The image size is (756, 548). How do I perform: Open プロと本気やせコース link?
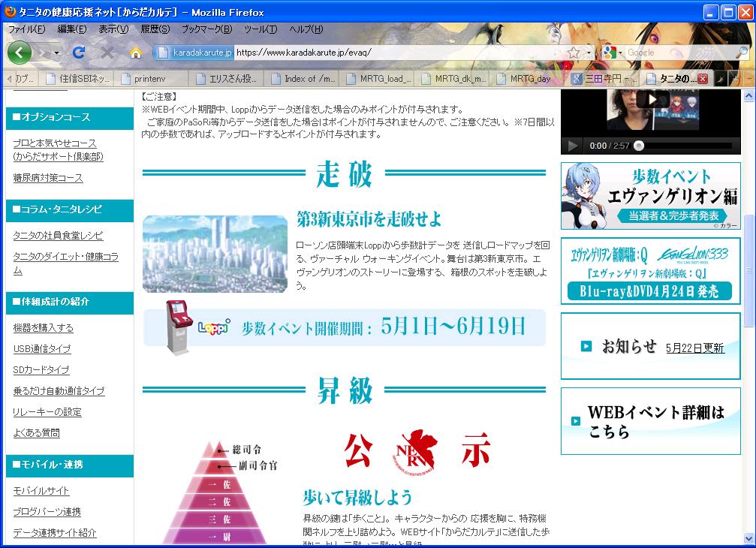58,150
